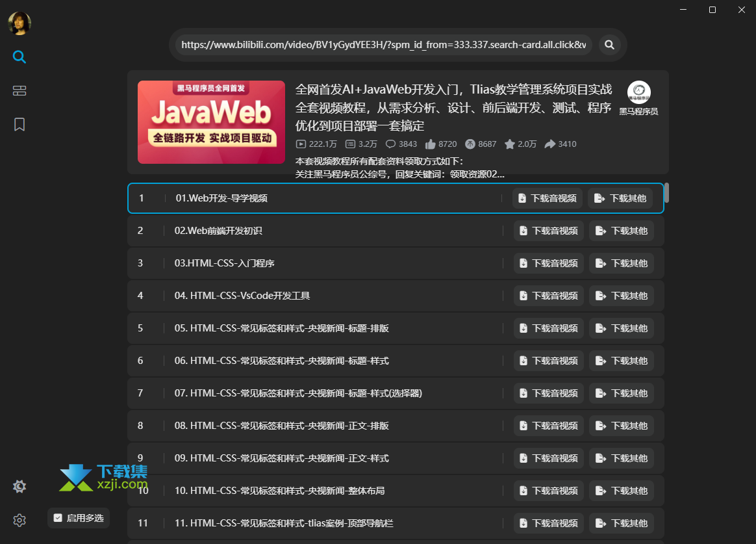Select episode title 07 标题-样式(选择器)
This screenshot has width=756, height=544.
[x=299, y=393]
